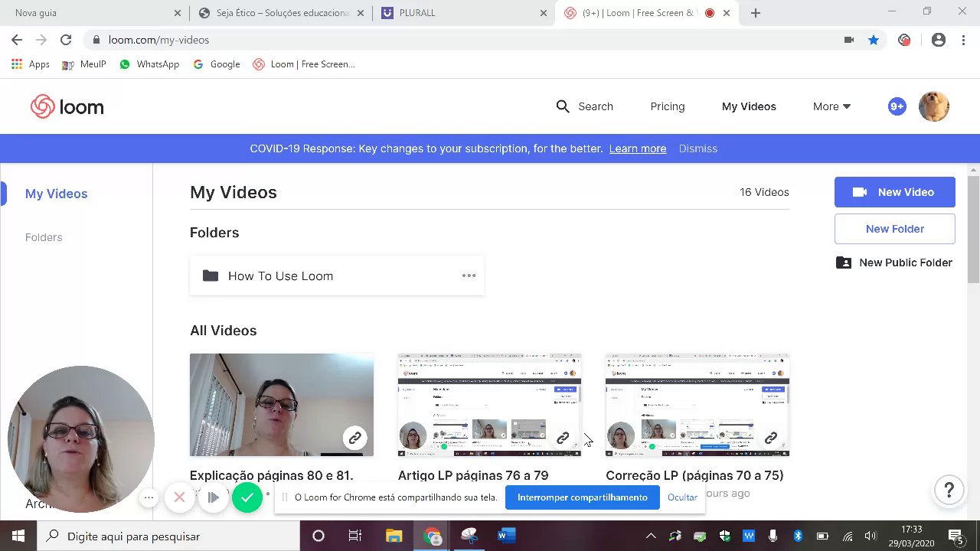
Task: Open the Apps bookmark shortcut
Action: (x=31, y=64)
